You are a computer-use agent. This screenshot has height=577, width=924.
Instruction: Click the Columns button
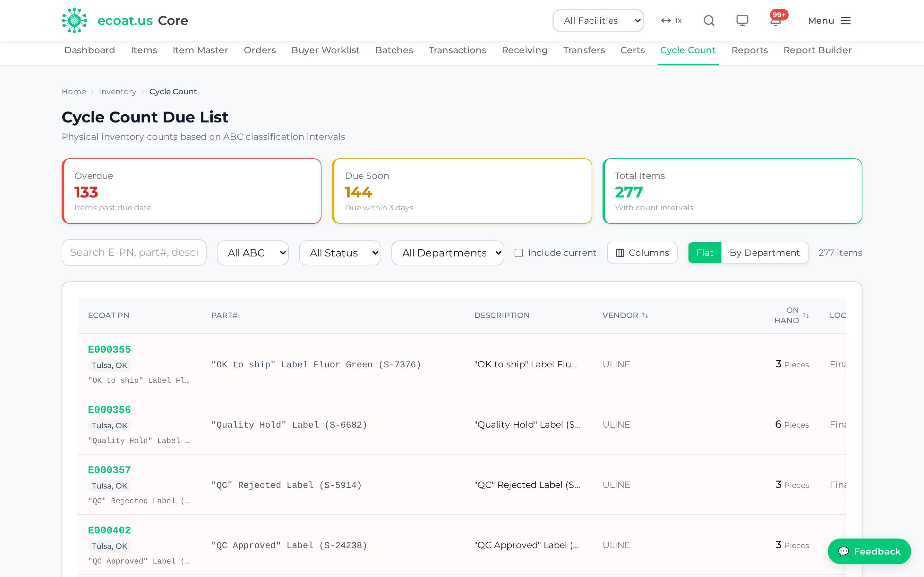pyautogui.click(x=642, y=253)
